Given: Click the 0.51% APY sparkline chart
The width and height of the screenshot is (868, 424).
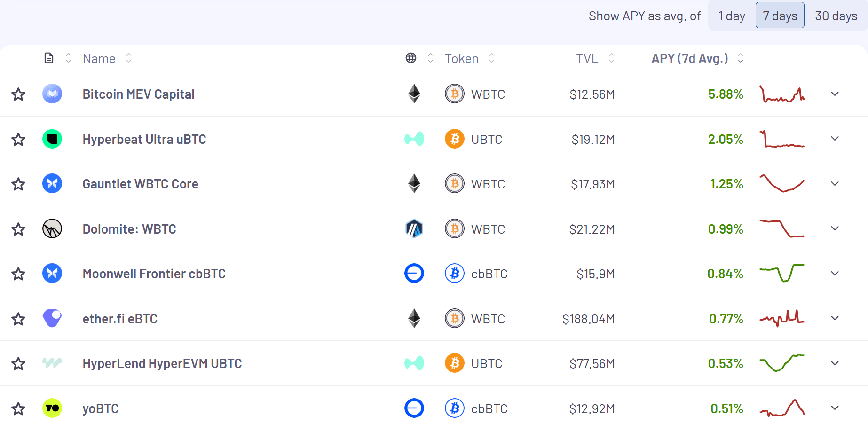Looking at the screenshot, I should click(782, 408).
